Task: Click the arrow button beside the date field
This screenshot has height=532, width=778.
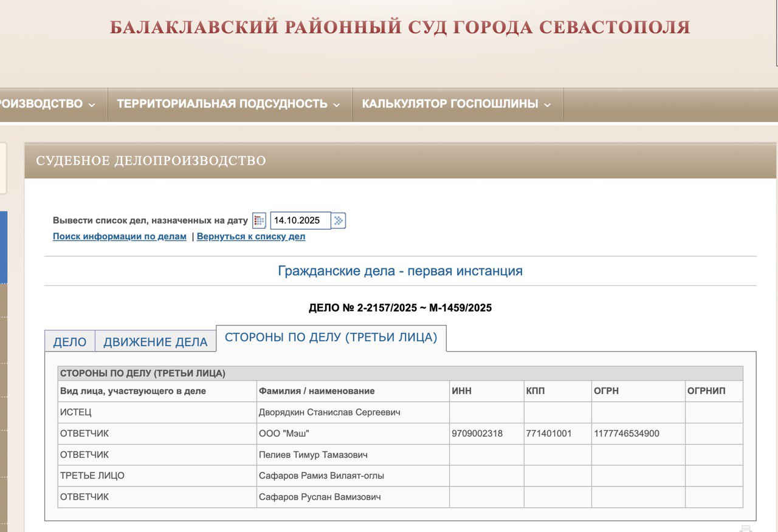Action: click(x=339, y=220)
